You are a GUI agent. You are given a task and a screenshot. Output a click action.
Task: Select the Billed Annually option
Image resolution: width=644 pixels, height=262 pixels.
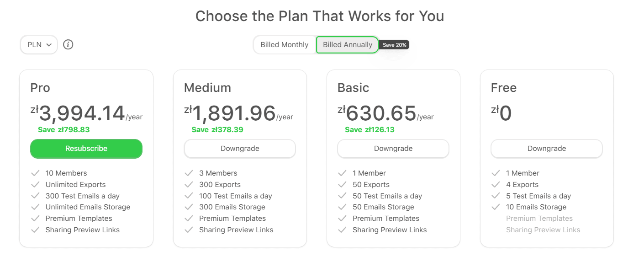[x=348, y=45]
